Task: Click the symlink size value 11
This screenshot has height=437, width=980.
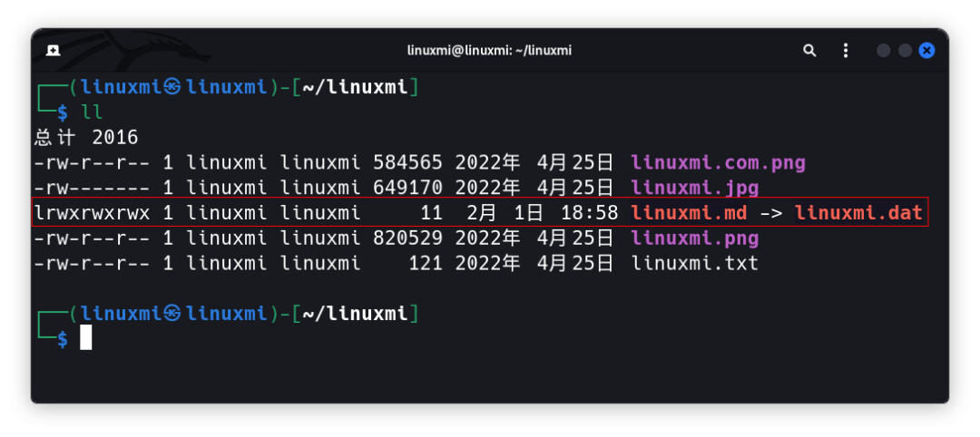Action: [431, 213]
